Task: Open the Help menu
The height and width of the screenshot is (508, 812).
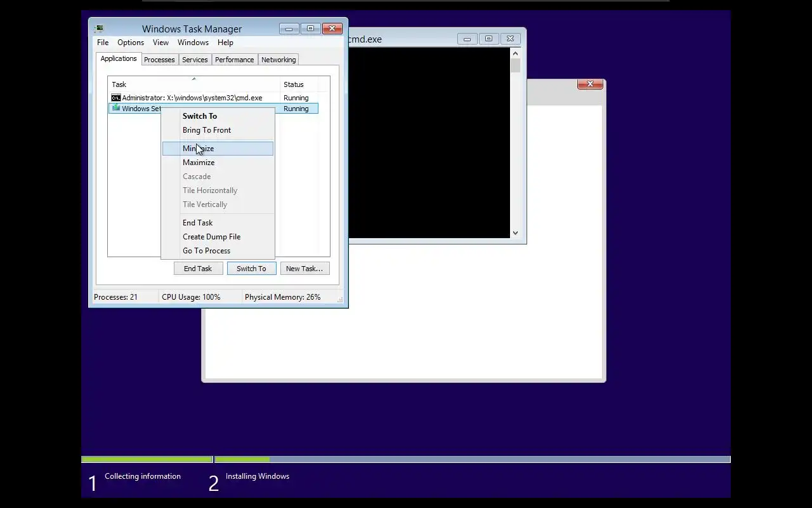Action: (225, 43)
